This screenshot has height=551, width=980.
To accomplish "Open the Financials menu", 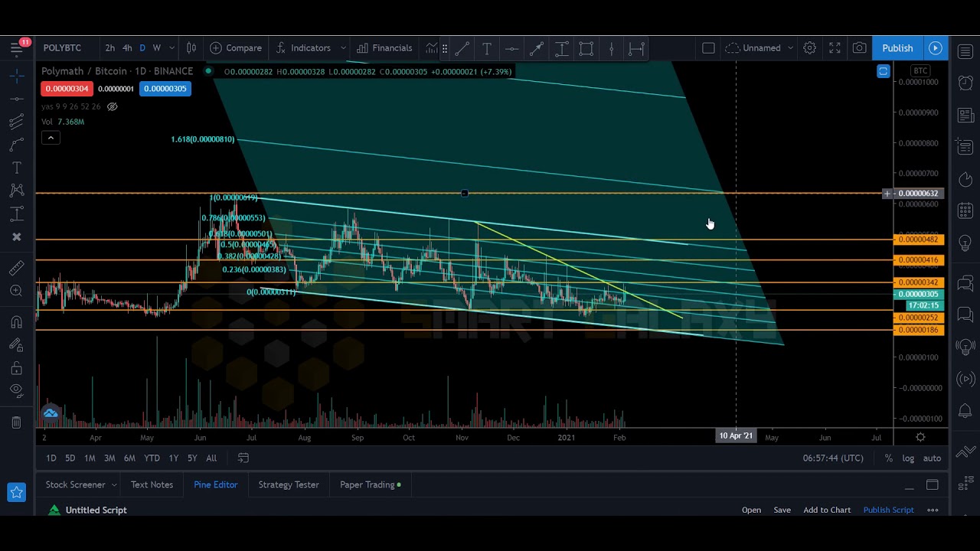I will point(384,47).
